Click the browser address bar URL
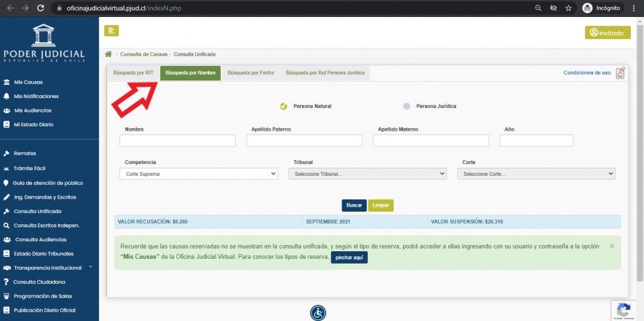 click(x=124, y=8)
